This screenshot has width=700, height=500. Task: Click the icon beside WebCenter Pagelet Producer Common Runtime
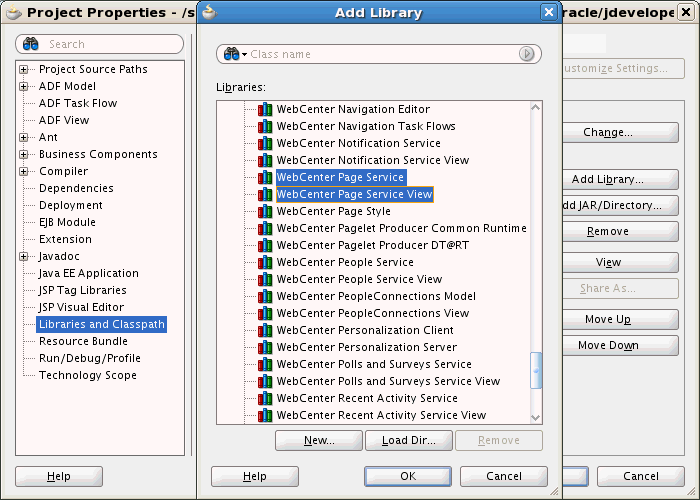(265, 228)
